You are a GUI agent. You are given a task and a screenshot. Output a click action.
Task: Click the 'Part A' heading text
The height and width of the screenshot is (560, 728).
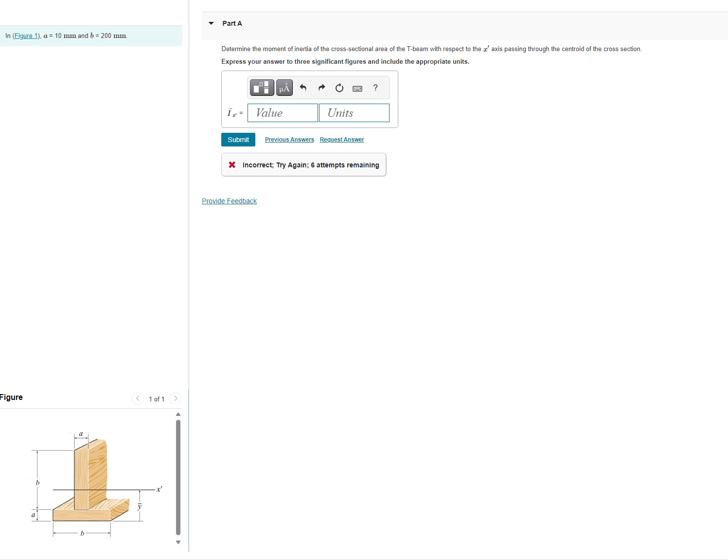pos(232,23)
